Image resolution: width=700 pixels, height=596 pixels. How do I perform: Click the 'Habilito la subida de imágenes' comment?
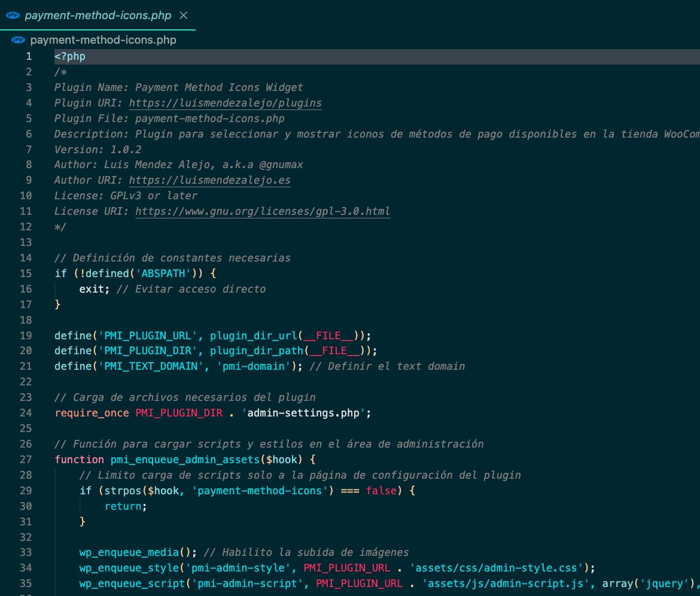(306, 552)
